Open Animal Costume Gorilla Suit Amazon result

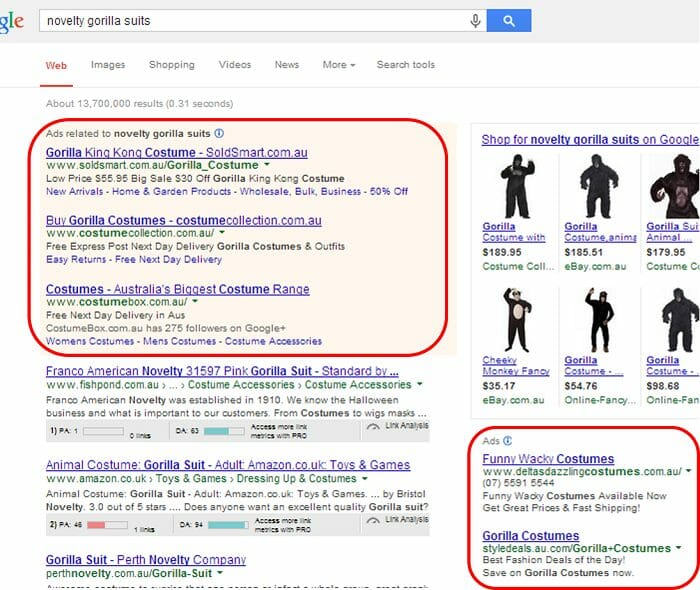(228, 465)
